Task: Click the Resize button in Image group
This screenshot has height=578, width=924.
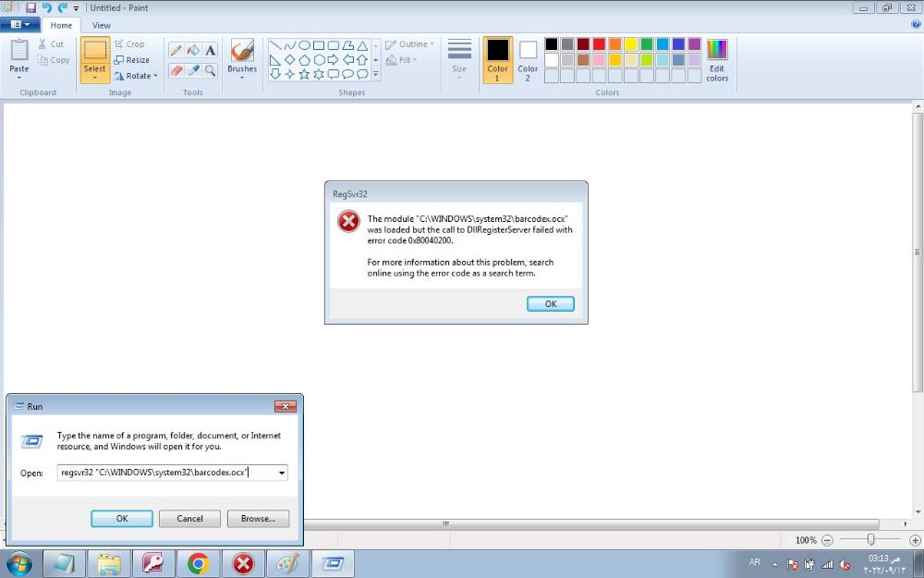Action: click(x=132, y=59)
